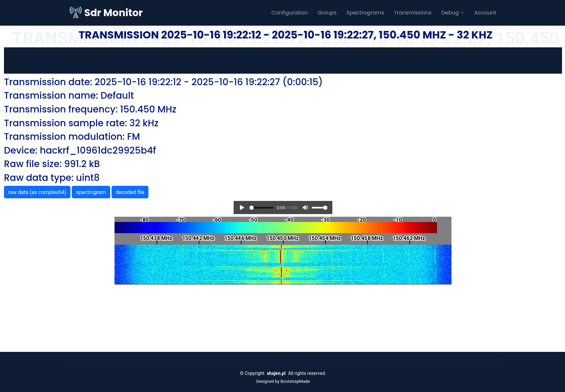Image resolution: width=565 pixels, height=392 pixels.
Task: Navigate to the Groups section
Action: 327,12
